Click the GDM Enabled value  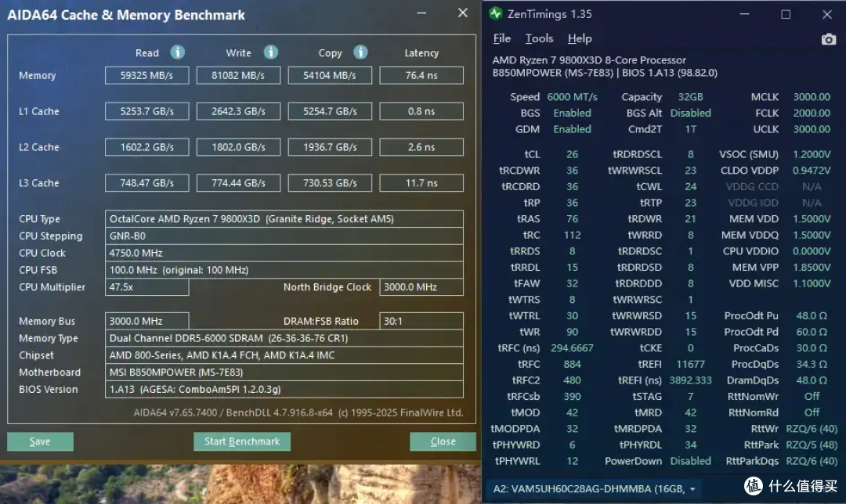572,129
